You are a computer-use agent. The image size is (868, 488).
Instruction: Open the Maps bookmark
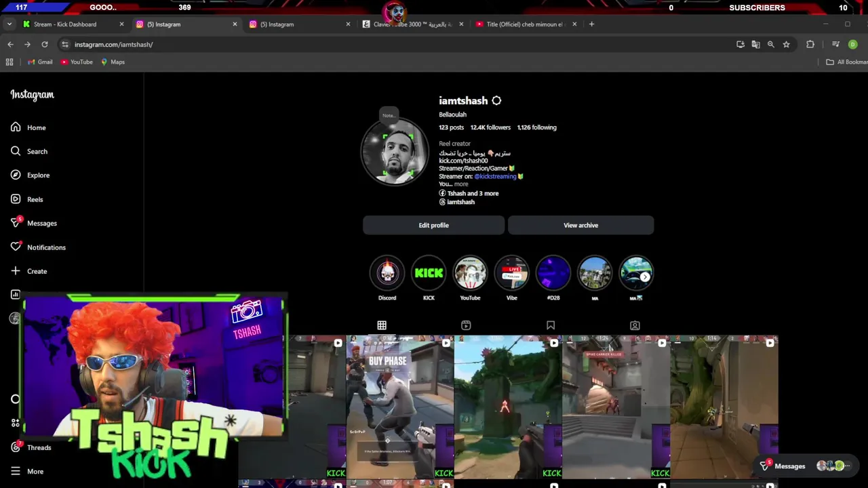(113, 62)
